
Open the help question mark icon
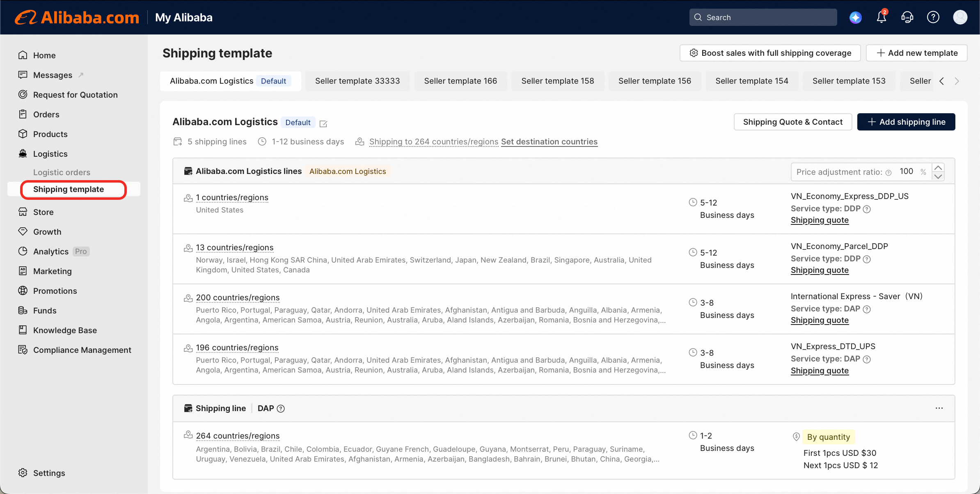[933, 17]
